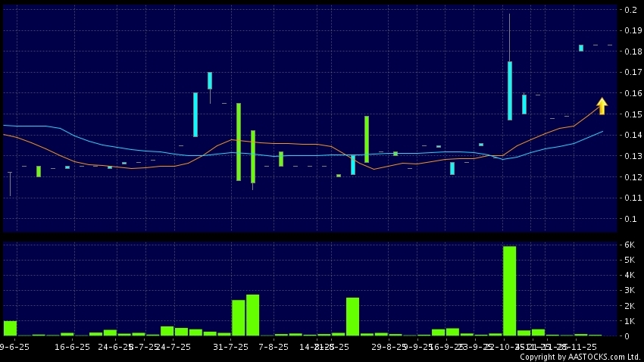Click the cyan candlestick topping at 0.17
The image size is (644, 362).
210,80
